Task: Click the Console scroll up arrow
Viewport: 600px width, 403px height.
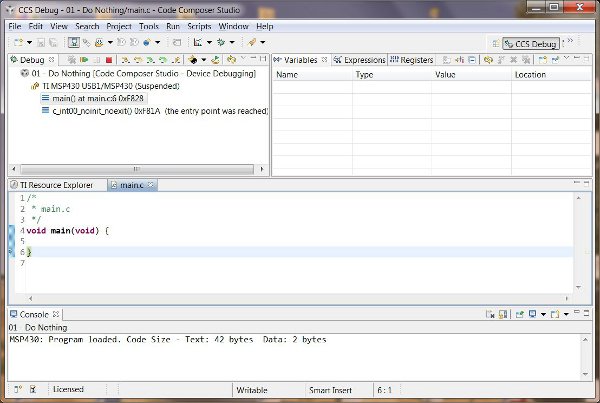Action: click(585, 339)
